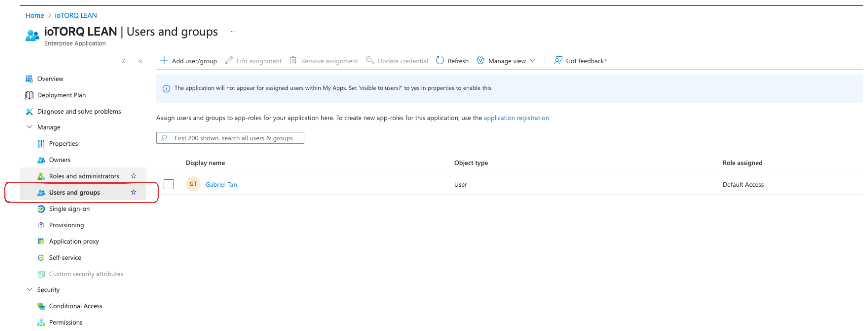Click the trash Remove assignment icon
Screen dimensions: 868x331
tap(293, 60)
